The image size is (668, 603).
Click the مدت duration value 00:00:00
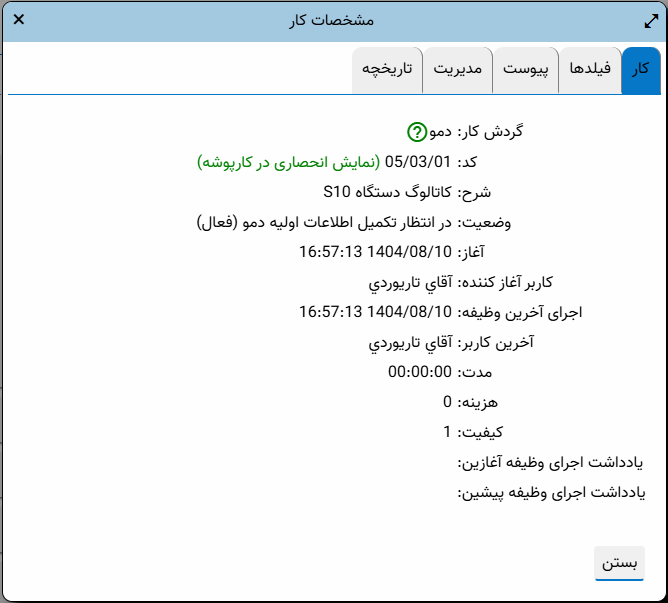[420, 372]
